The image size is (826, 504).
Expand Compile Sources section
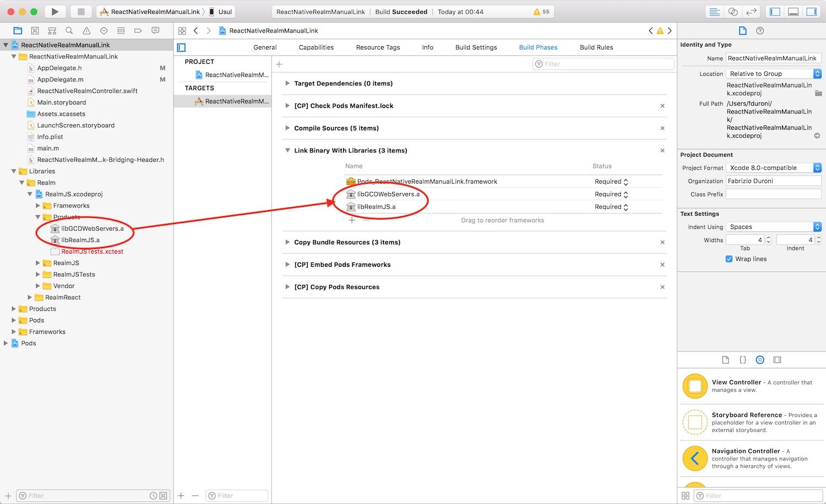coord(287,128)
